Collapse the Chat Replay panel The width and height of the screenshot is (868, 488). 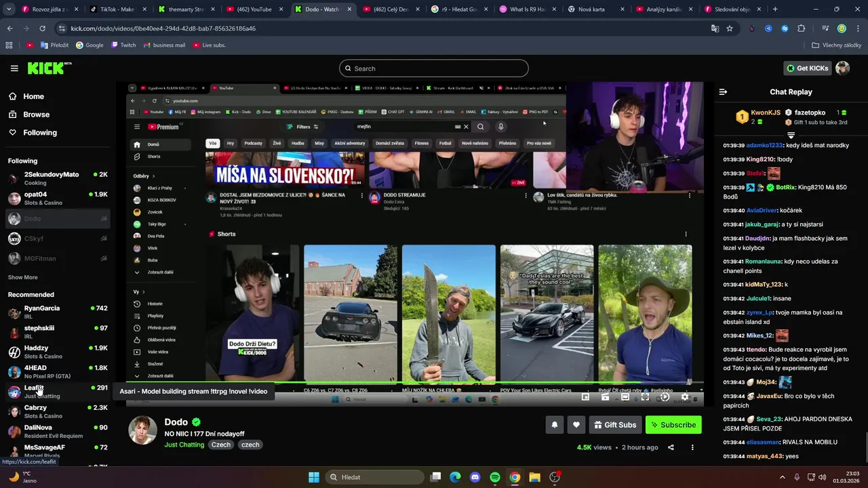pyautogui.click(x=723, y=91)
